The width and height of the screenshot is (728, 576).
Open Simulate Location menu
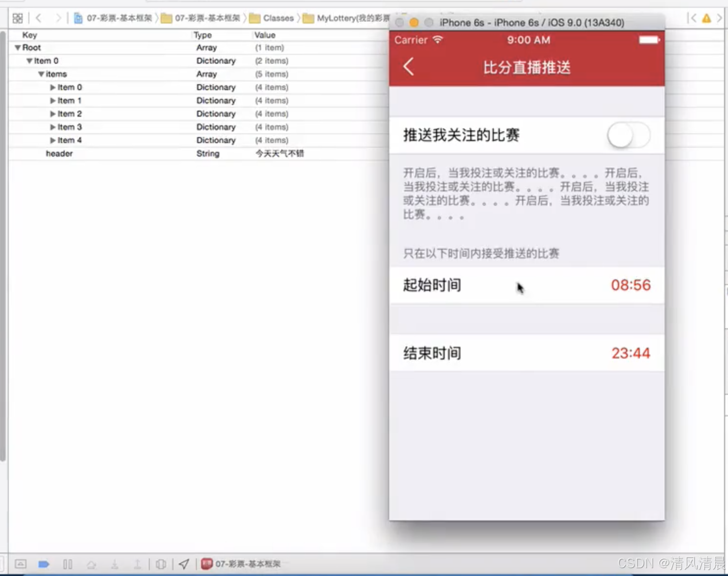coord(184,564)
